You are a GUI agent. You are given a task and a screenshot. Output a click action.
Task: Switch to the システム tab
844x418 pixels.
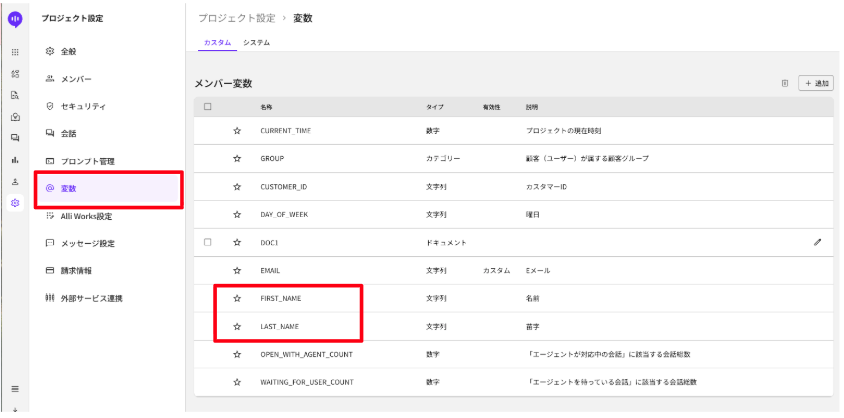tap(256, 42)
